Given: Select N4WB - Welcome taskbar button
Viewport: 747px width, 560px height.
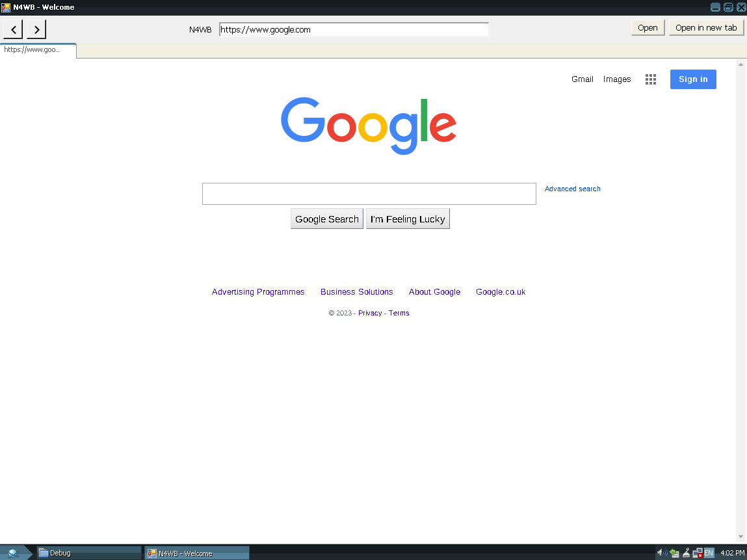Looking at the screenshot, I should pos(197,553).
